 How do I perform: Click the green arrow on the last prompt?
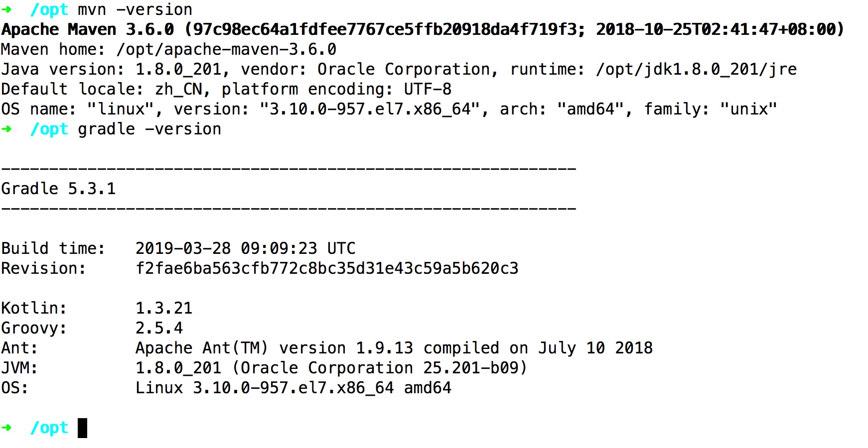[6, 428]
